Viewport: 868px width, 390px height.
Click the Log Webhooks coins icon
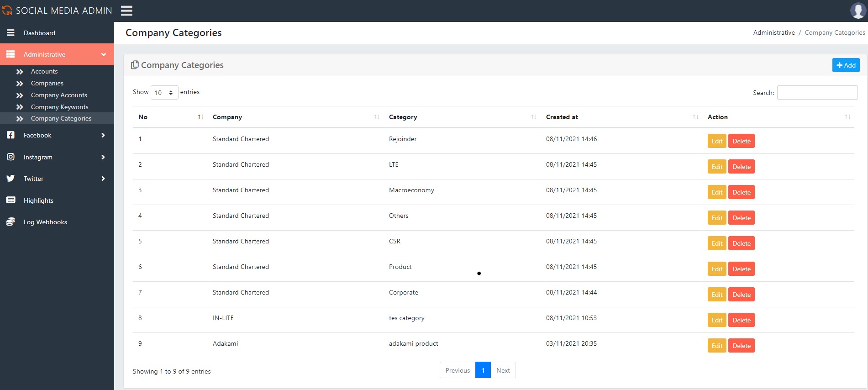pos(11,222)
